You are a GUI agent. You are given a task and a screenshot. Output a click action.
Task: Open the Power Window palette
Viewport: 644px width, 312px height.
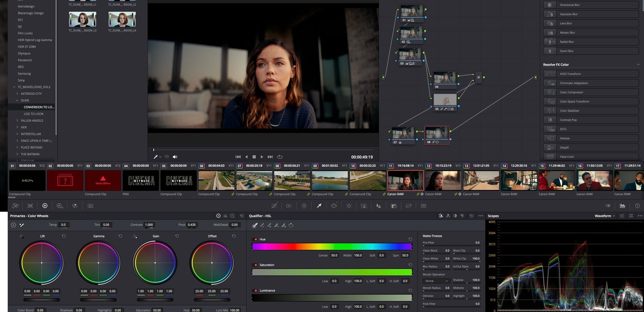(x=334, y=206)
